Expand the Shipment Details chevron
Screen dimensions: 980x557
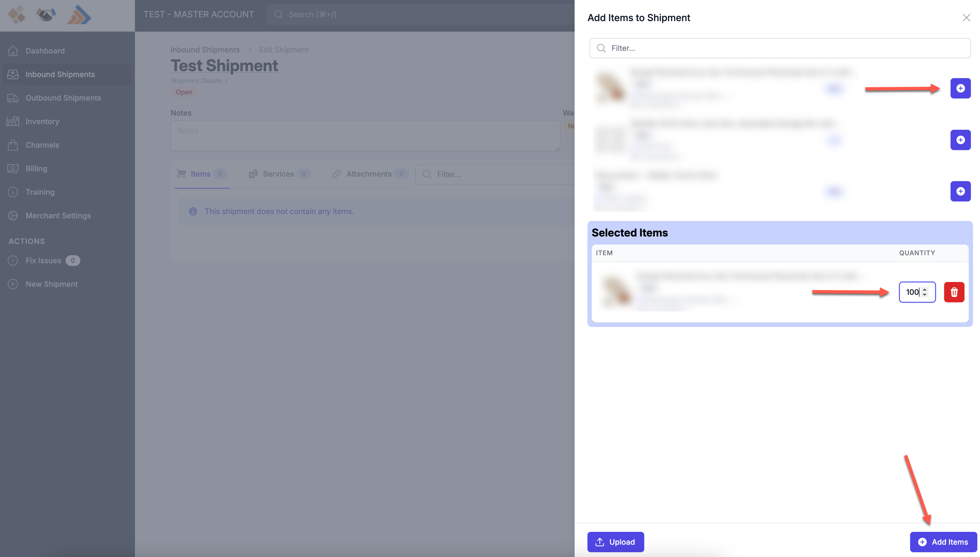[226, 81]
